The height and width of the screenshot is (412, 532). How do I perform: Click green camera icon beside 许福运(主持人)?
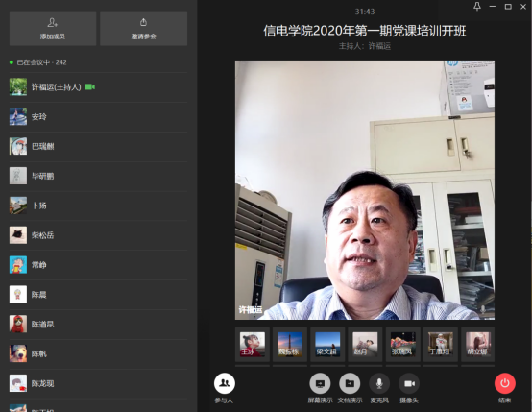tap(89, 87)
